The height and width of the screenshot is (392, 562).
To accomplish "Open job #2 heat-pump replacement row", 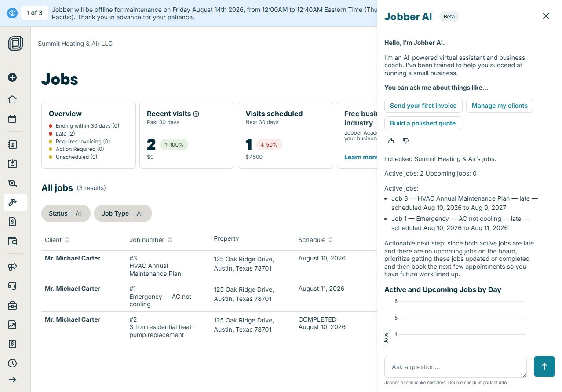I will point(209,327).
